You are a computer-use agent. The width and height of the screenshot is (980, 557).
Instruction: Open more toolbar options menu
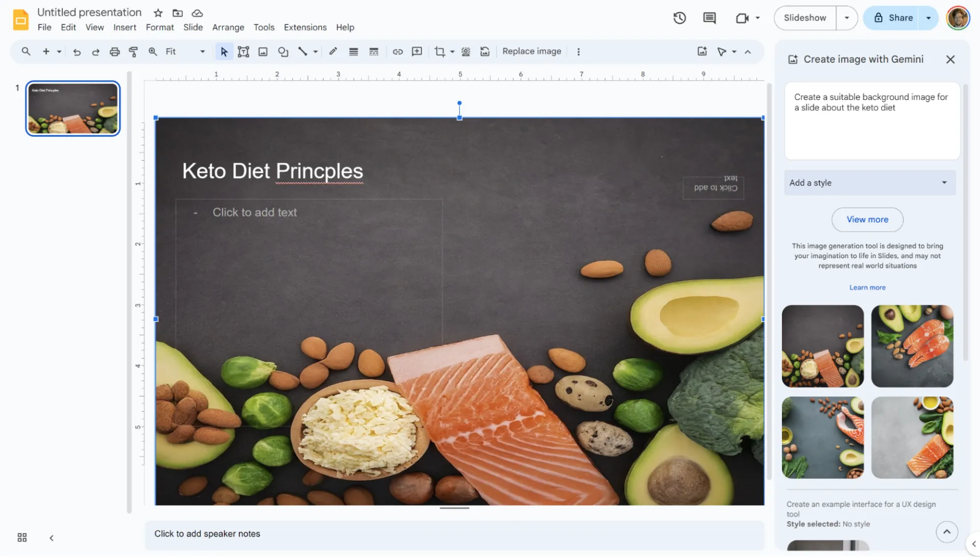pos(578,52)
